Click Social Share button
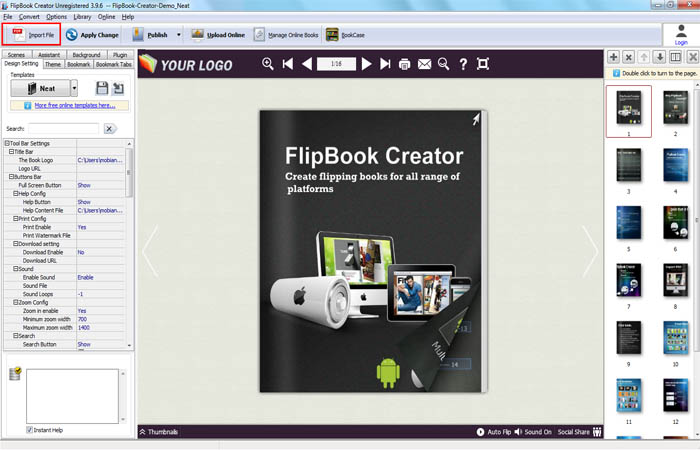Image resolution: width=700 pixels, height=450 pixels. [x=579, y=432]
